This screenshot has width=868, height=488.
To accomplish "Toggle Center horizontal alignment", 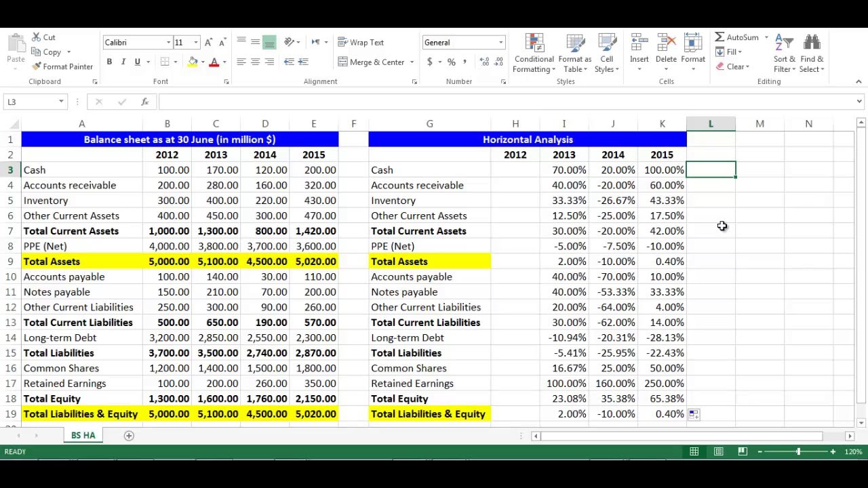I will [x=255, y=62].
